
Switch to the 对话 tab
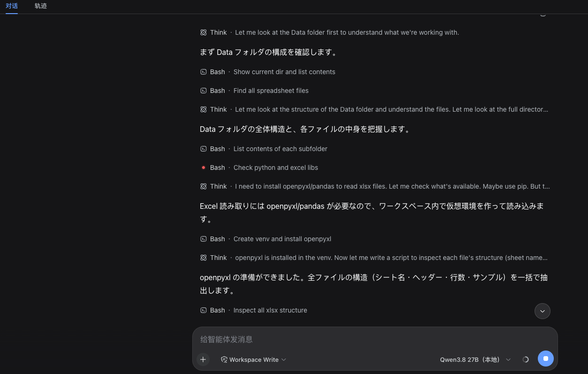coord(12,6)
